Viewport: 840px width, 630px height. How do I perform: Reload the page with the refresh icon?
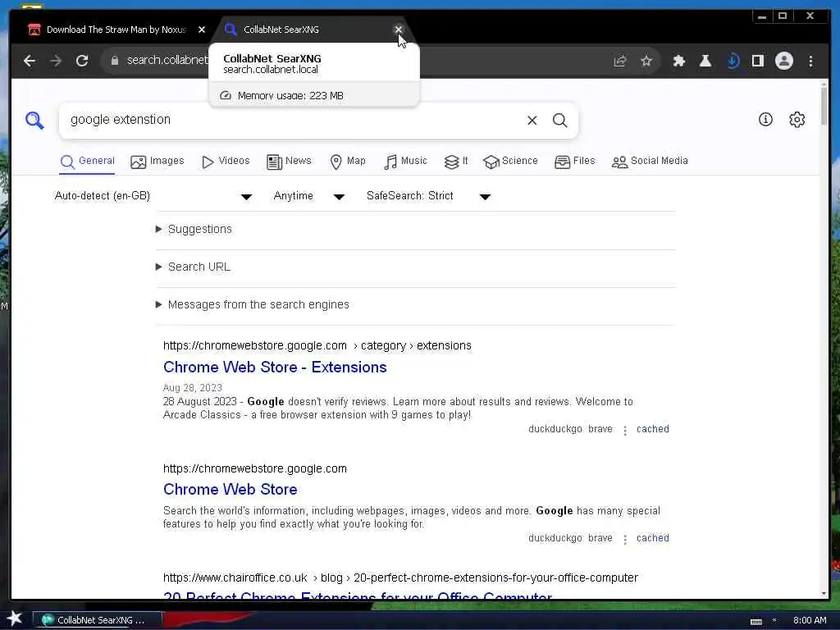pos(82,61)
